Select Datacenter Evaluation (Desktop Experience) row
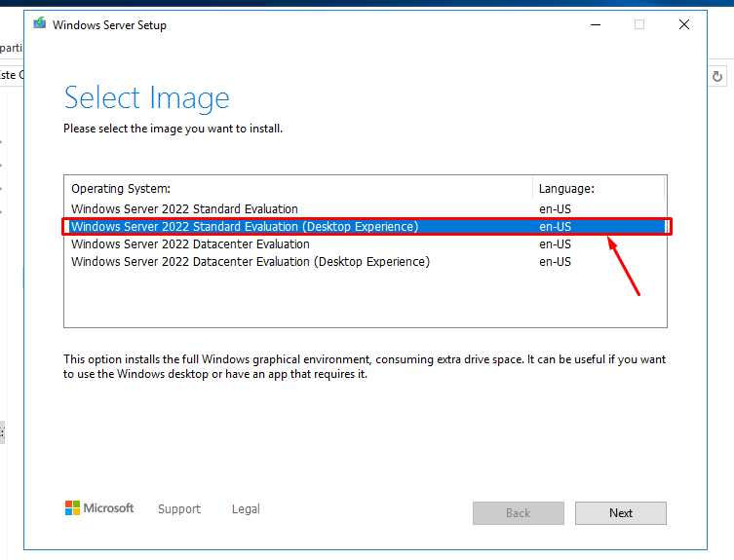Image resolution: width=734 pixels, height=560 pixels. coord(366,262)
